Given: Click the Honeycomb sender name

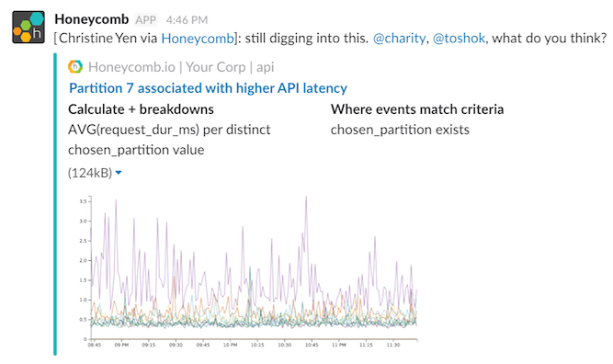Looking at the screenshot, I should pyautogui.click(x=92, y=19).
